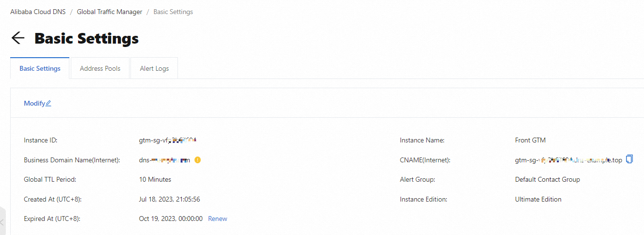Viewport: 644px width, 235px height.
Task: Click the Default Contact Group value
Action: point(547,179)
